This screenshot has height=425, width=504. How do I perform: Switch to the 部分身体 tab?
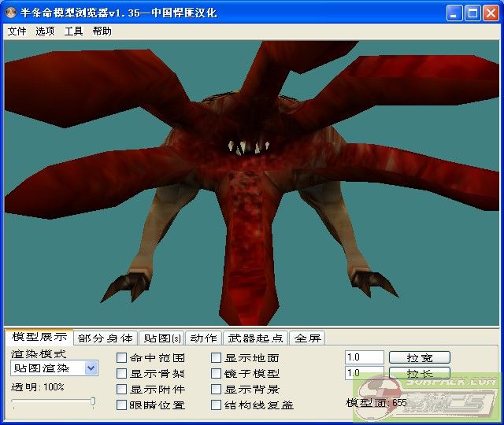coord(106,338)
